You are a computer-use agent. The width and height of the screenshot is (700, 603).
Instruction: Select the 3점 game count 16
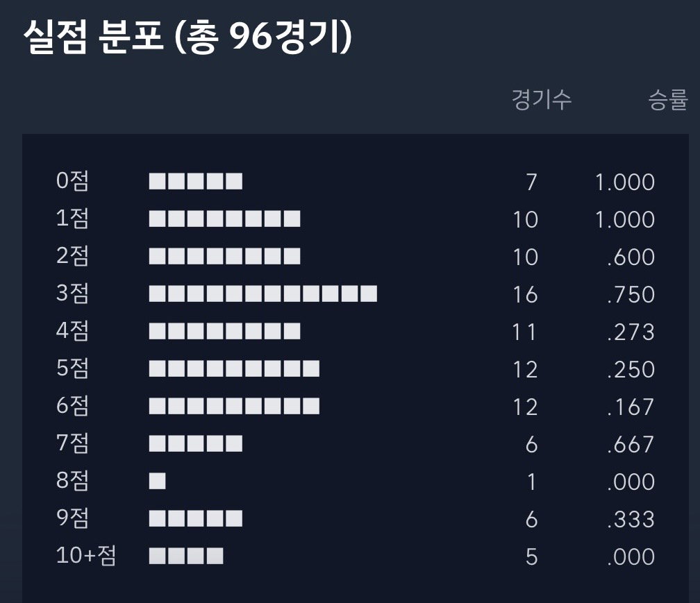[525, 294]
